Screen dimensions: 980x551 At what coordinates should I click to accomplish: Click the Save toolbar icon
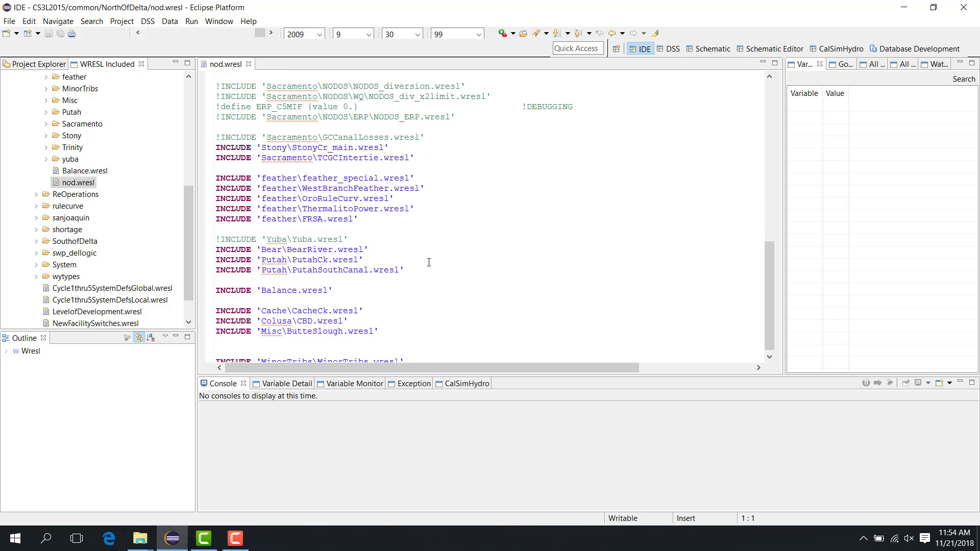point(48,34)
